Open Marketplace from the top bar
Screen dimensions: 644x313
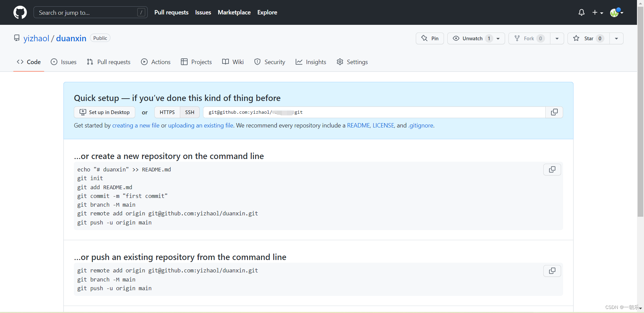[234, 12]
